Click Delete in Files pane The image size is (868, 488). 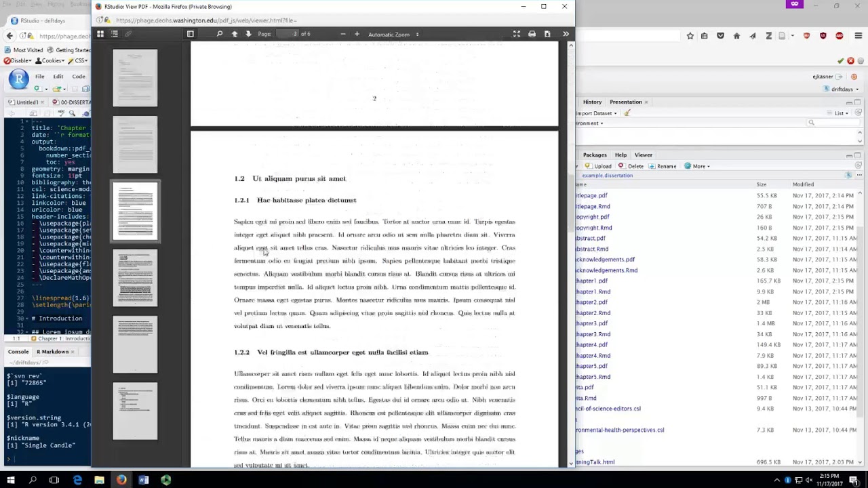[x=631, y=166]
